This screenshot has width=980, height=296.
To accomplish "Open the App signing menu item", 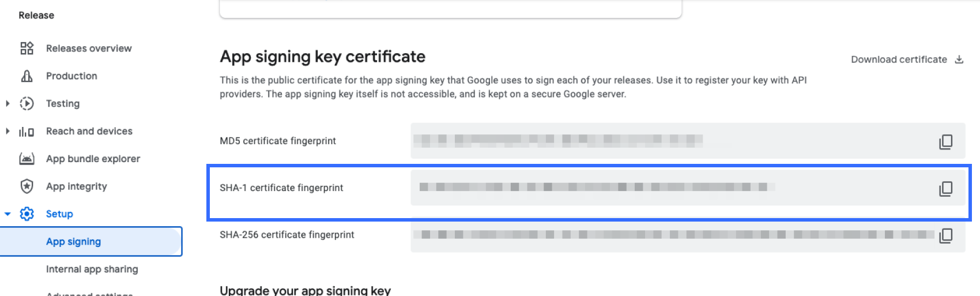I will [73, 242].
